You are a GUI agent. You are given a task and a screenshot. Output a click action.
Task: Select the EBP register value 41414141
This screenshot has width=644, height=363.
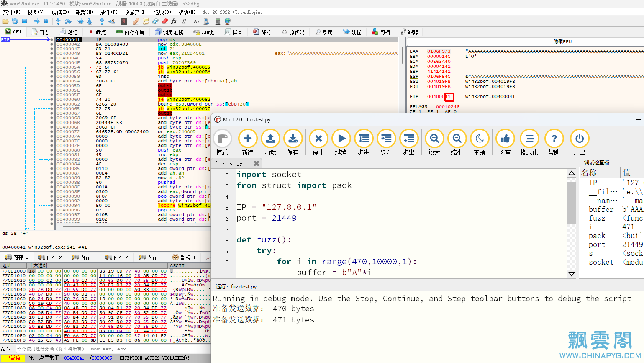coord(439,72)
